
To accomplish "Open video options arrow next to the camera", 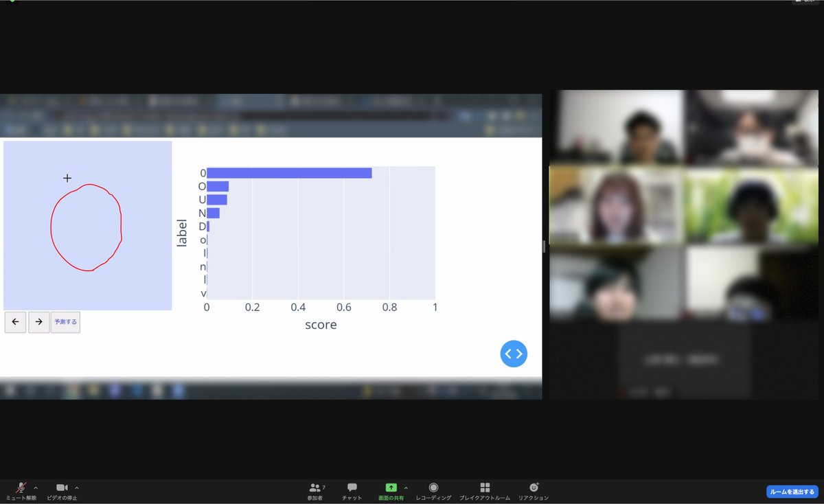I will [76, 488].
